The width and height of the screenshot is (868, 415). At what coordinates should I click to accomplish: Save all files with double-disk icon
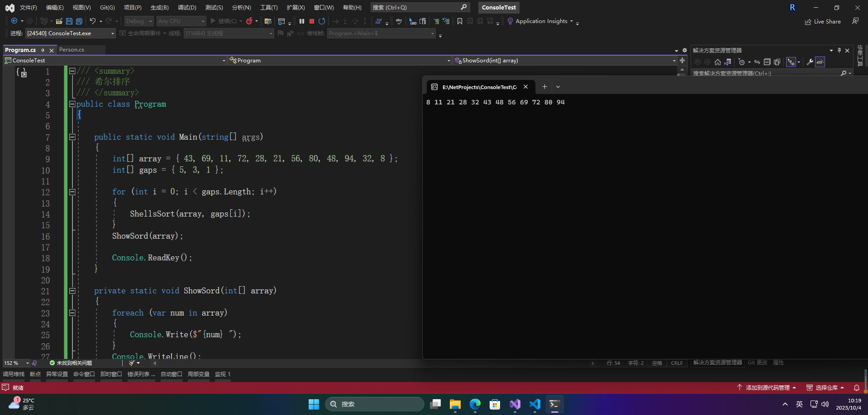pos(79,21)
